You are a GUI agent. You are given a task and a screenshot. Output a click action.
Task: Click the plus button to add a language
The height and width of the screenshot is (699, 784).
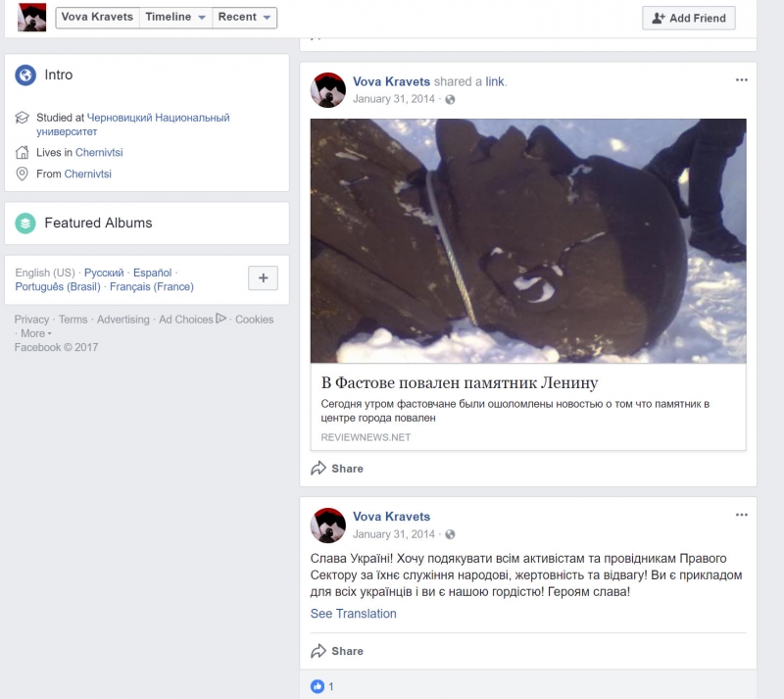(263, 278)
